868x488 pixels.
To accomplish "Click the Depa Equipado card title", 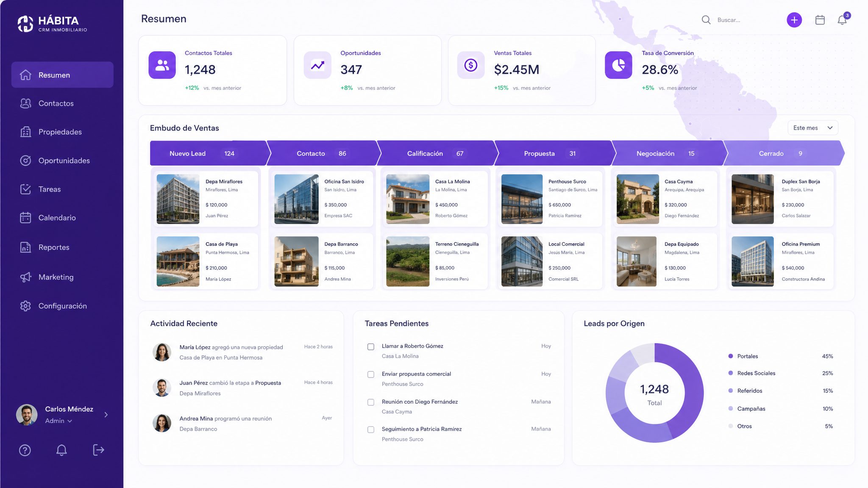I will tap(682, 244).
